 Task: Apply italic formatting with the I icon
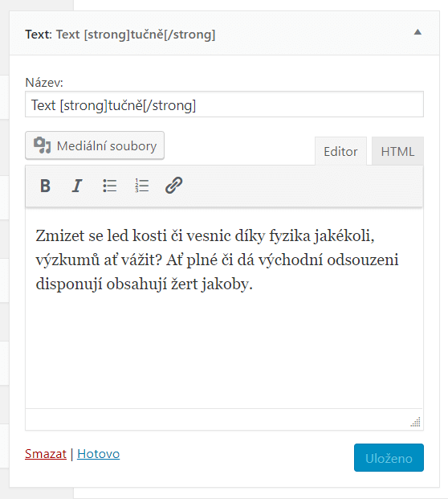coord(77,186)
